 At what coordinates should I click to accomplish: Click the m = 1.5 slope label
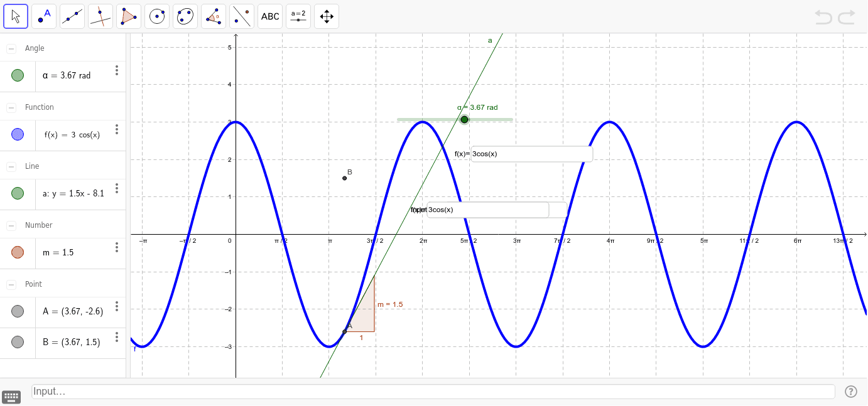pyautogui.click(x=390, y=304)
